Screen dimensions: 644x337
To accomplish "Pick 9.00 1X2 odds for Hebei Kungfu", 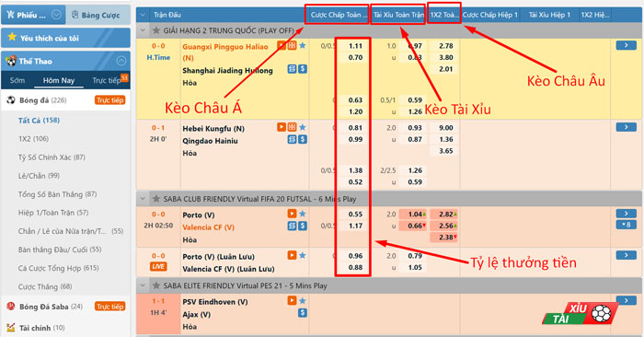I will pos(445,127).
